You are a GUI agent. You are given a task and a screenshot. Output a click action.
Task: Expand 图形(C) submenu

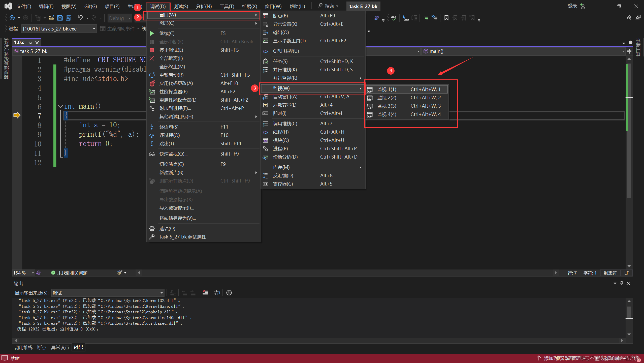coord(204,23)
